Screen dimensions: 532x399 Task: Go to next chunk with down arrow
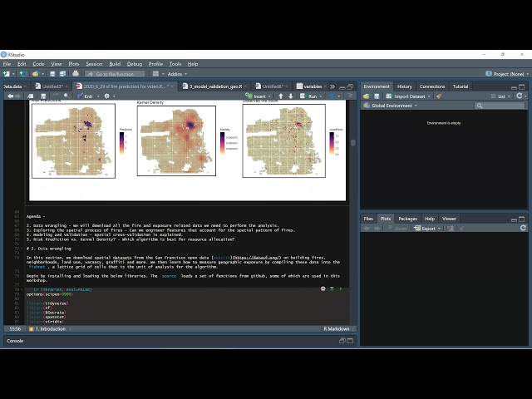point(291,96)
